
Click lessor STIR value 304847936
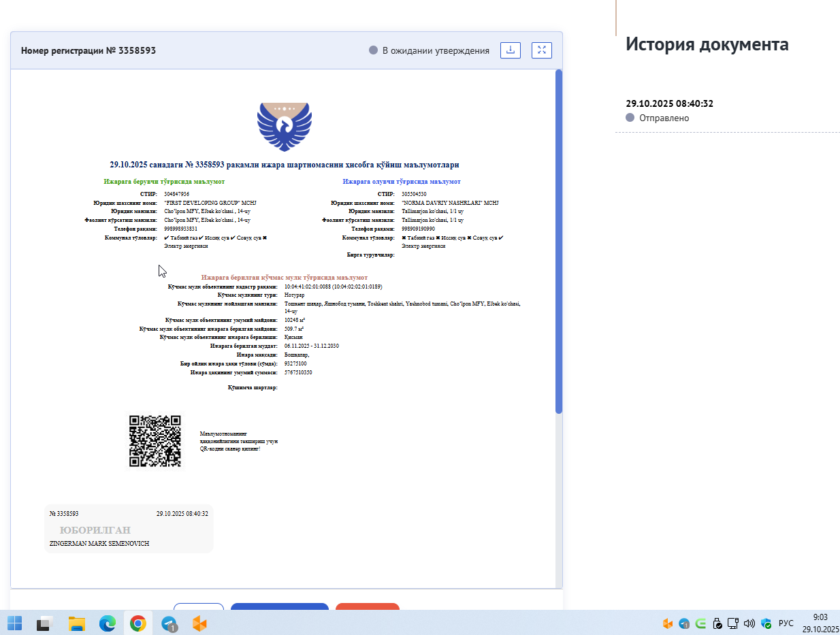tap(176, 194)
